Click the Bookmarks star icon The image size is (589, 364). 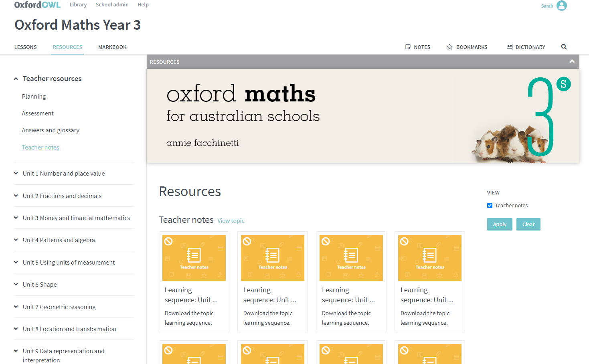(x=449, y=47)
